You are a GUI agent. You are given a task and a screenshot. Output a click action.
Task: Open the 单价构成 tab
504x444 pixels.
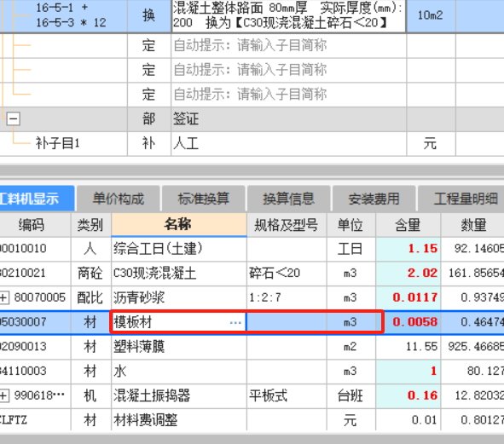pos(118,199)
